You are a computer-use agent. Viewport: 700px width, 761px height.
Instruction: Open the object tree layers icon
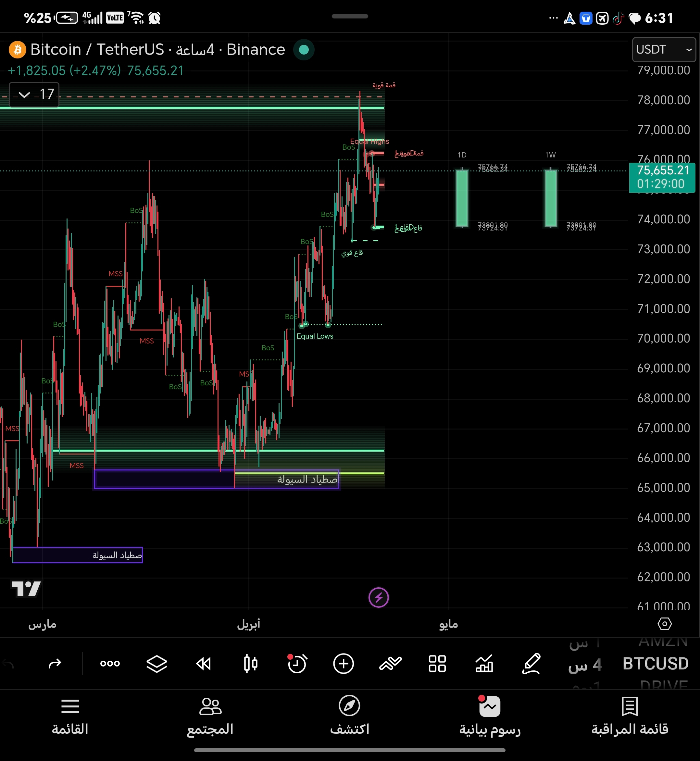pyautogui.click(x=156, y=664)
